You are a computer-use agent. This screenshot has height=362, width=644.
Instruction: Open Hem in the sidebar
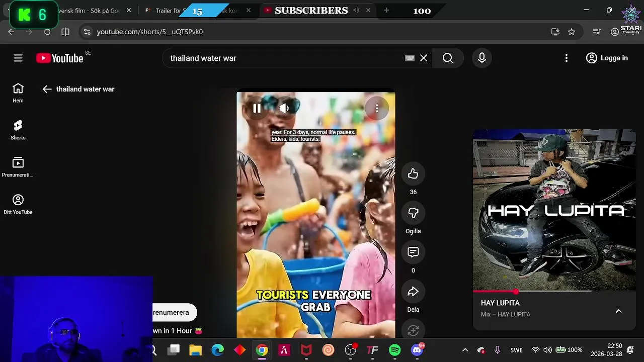tap(18, 94)
